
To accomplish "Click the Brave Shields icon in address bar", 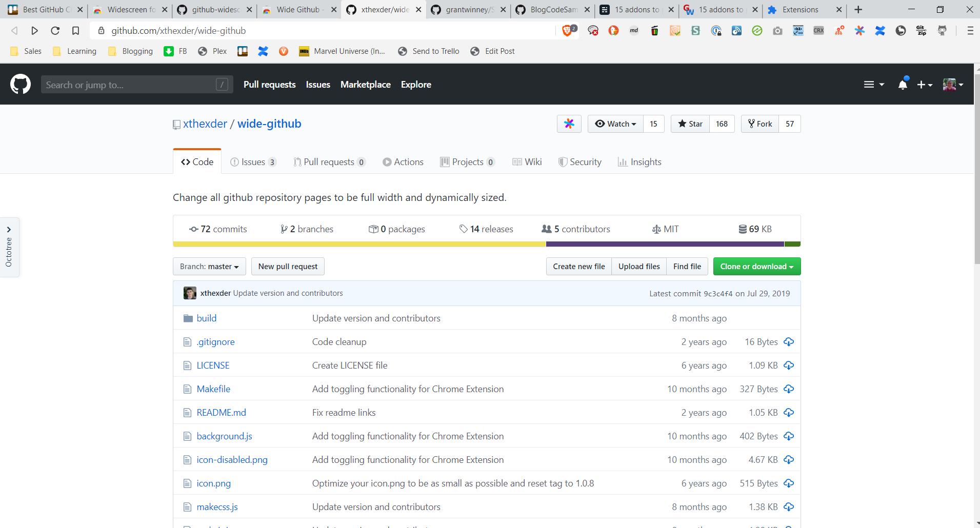I will pyautogui.click(x=567, y=31).
